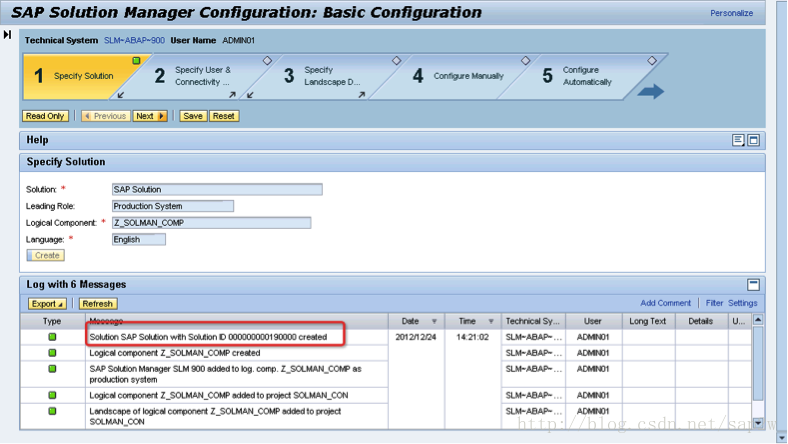The height and width of the screenshot is (444, 788).
Task: Click date cell 2012/12/24
Action: coord(415,337)
